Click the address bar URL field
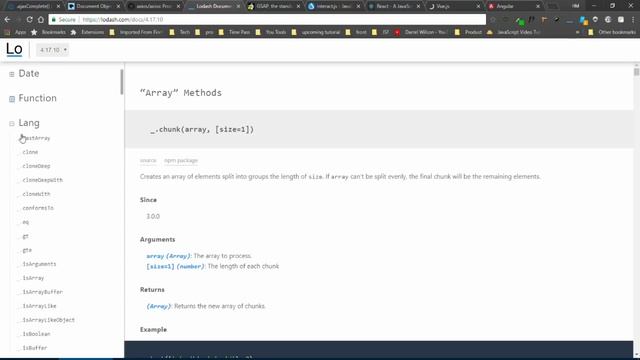Image resolution: width=640 pixels, height=360 pixels. 267,20
